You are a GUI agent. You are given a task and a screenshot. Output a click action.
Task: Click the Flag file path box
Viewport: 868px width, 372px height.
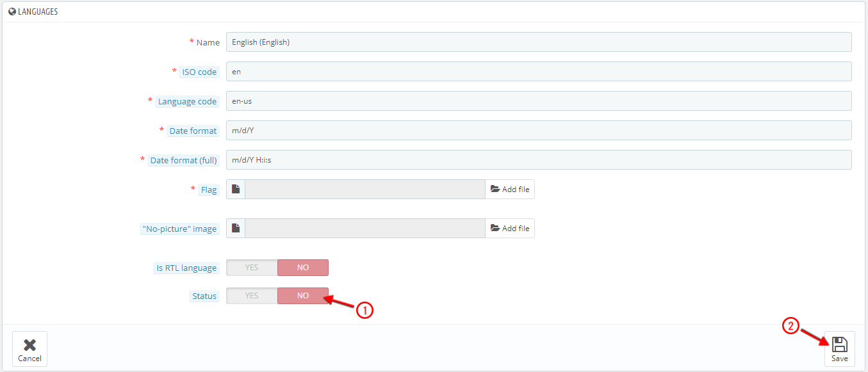pyautogui.click(x=365, y=190)
